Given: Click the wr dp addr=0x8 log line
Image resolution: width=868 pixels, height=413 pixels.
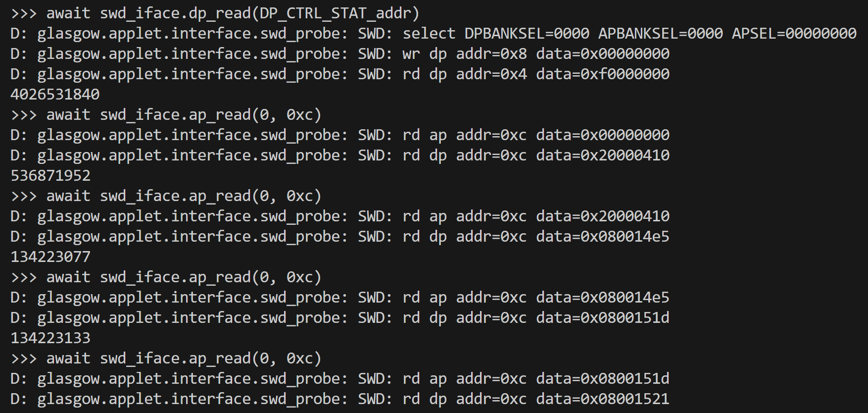Looking at the screenshot, I should (340, 54).
